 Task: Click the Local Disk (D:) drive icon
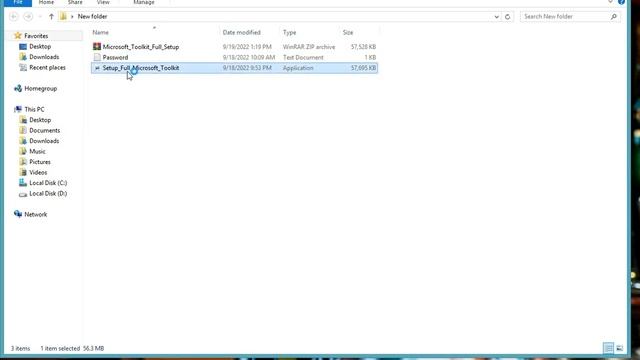tap(23, 194)
